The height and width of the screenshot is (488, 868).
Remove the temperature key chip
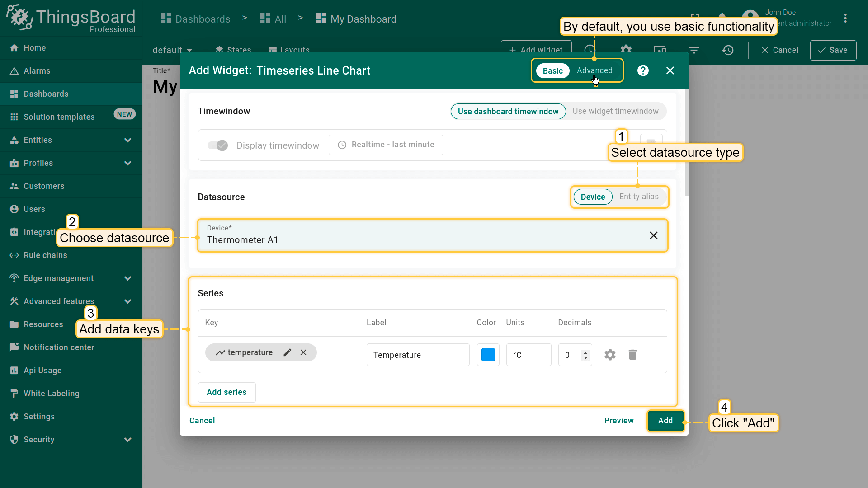pyautogui.click(x=303, y=352)
